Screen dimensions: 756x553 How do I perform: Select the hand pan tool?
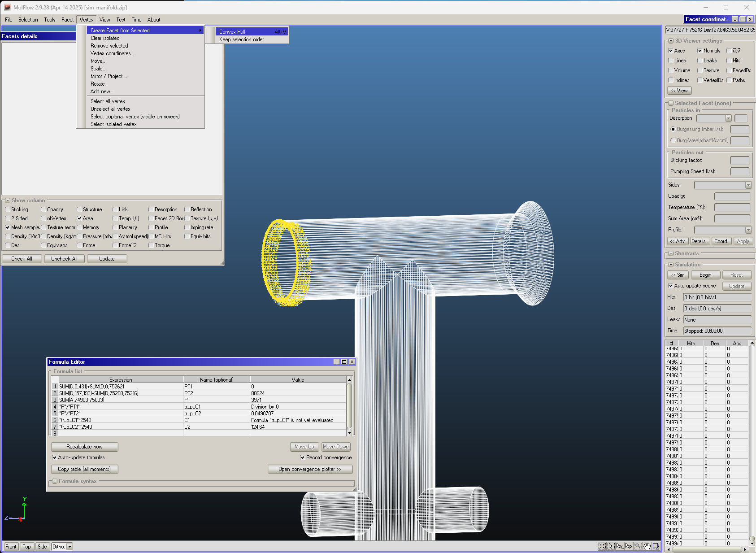click(x=647, y=546)
